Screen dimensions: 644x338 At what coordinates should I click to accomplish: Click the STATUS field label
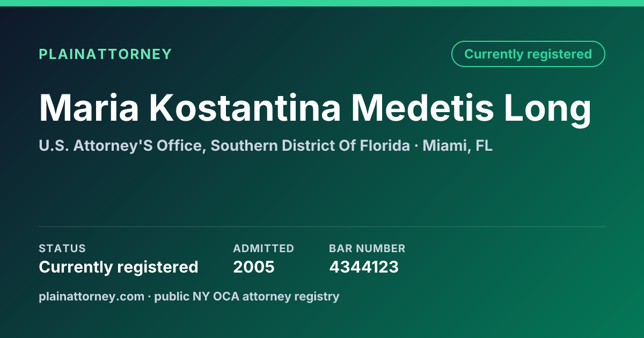point(62,248)
